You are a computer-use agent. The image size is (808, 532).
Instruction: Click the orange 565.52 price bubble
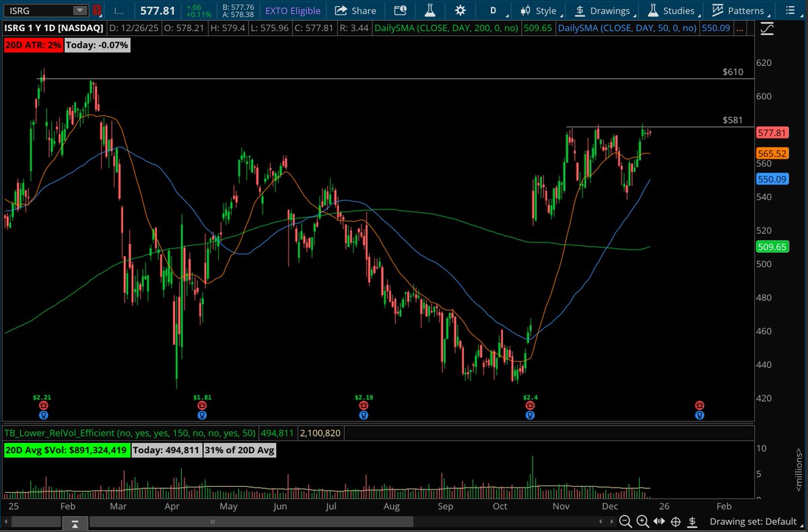772,154
